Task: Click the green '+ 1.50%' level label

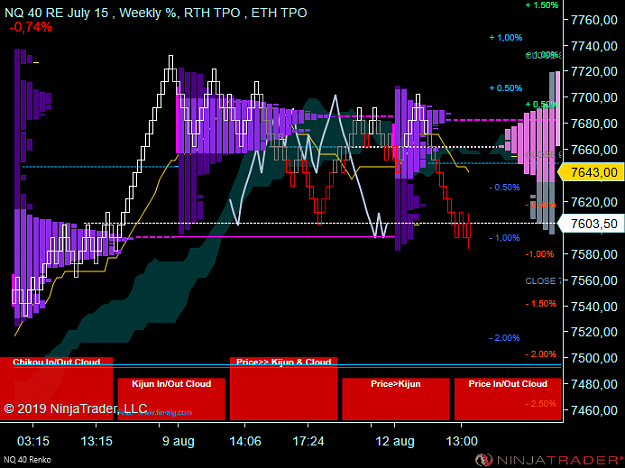Action: pos(542,5)
